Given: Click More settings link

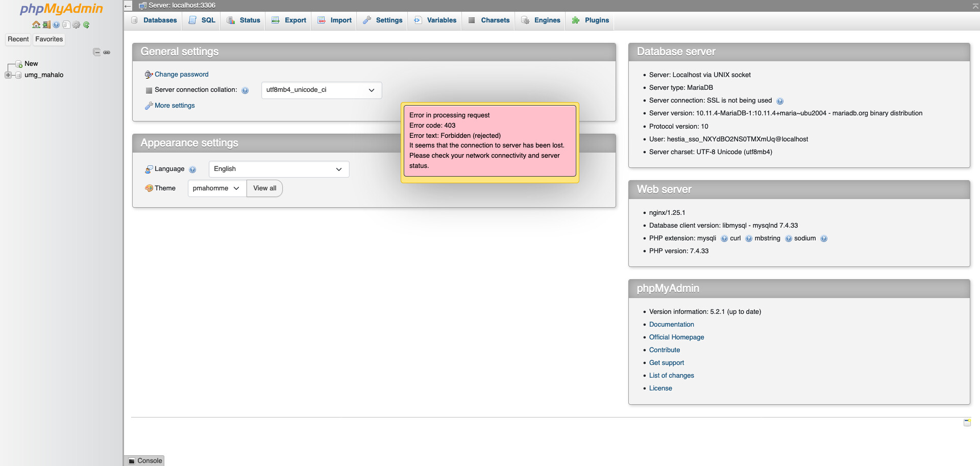Looking at the screenshot, I should coord(175,106).
